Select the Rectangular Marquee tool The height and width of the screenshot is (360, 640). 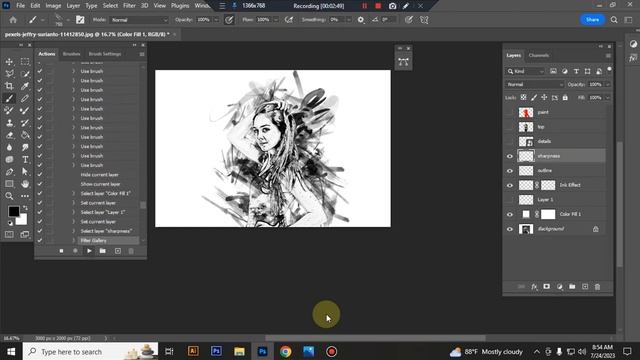tap(25, 62)
